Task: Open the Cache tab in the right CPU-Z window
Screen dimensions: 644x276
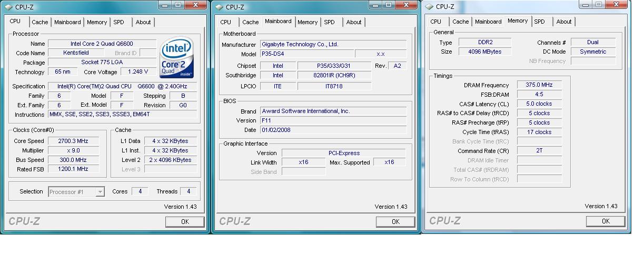Action: click(x=461, y=22)
